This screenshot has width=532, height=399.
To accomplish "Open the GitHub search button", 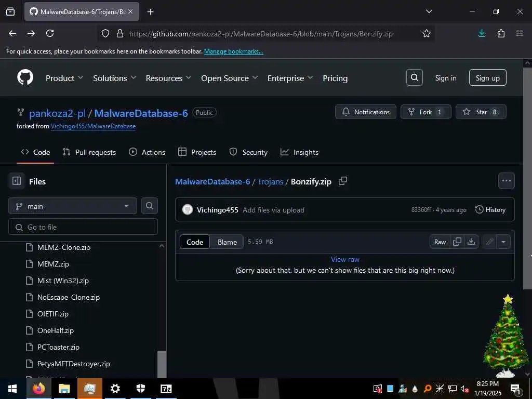I will point(414,78).
